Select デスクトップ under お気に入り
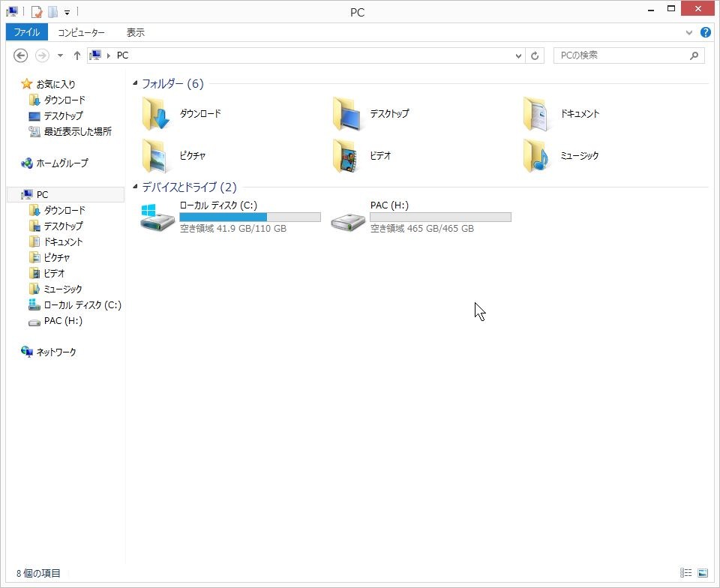Image resolution: width=720 pixels, height=588 pixels. point(55,115)
